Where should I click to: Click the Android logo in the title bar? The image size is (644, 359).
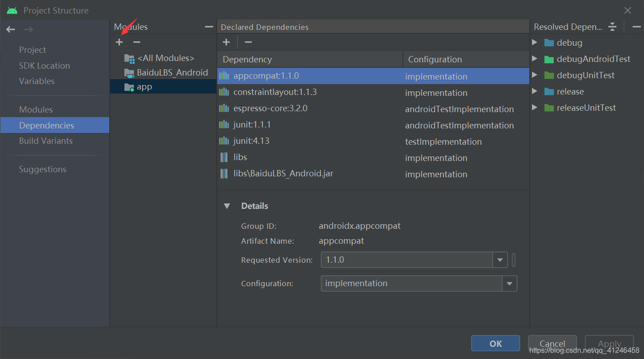pos(12,10)
